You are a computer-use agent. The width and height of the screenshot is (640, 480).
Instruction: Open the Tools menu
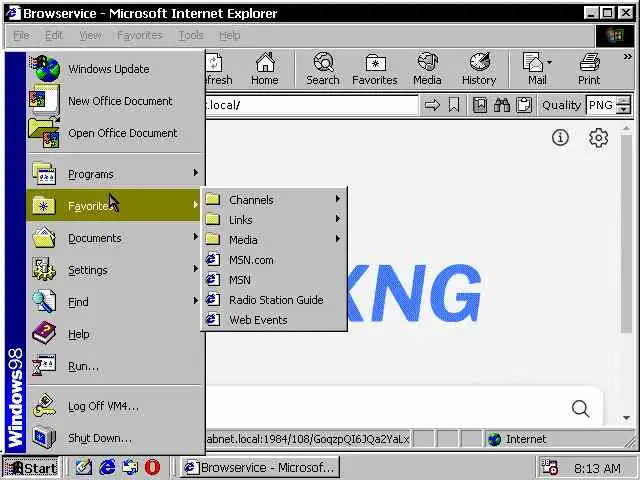pyautogui.click(x=191, y=36)
